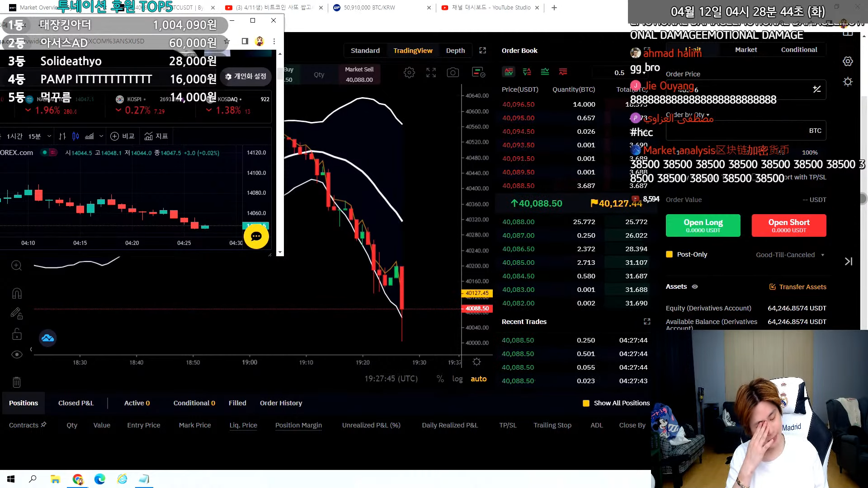Click the TradingView cloud logo on chart
Screen dimensions: 868x488
(x=47, y=338)
